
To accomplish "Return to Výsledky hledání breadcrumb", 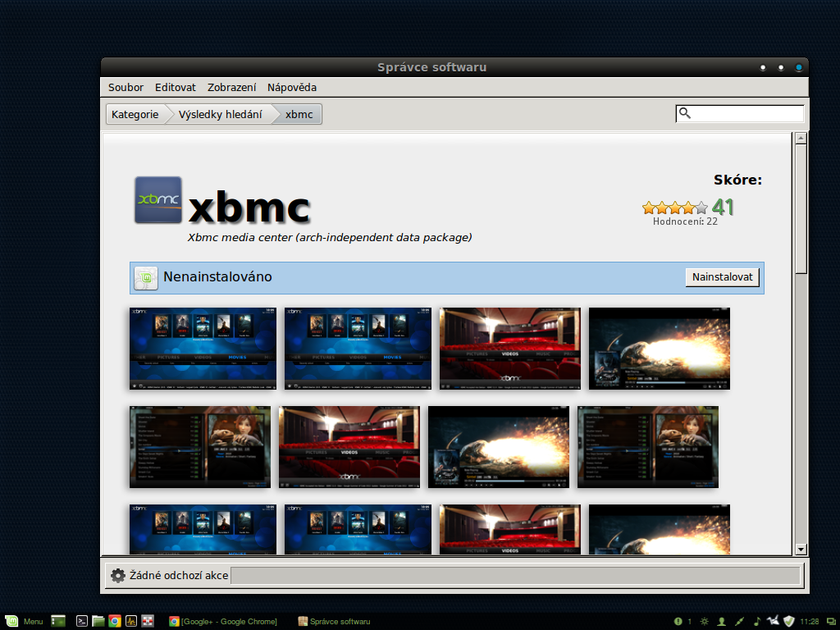I will (220, 114).
